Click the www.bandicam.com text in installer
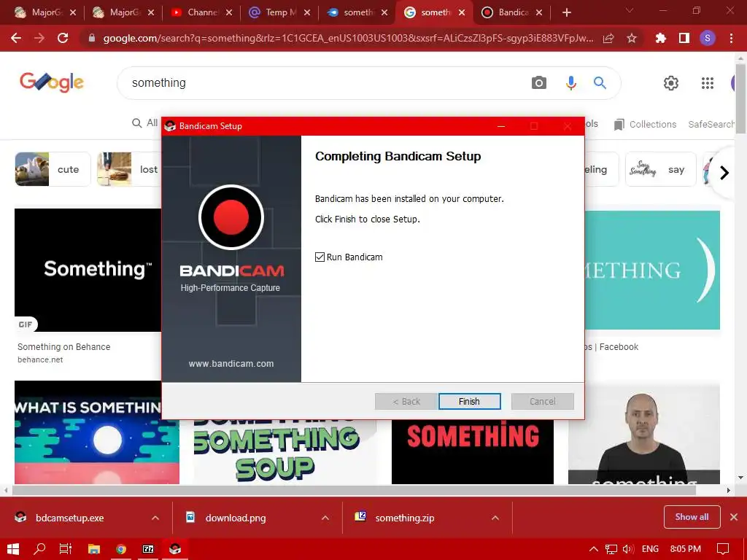 231,364
